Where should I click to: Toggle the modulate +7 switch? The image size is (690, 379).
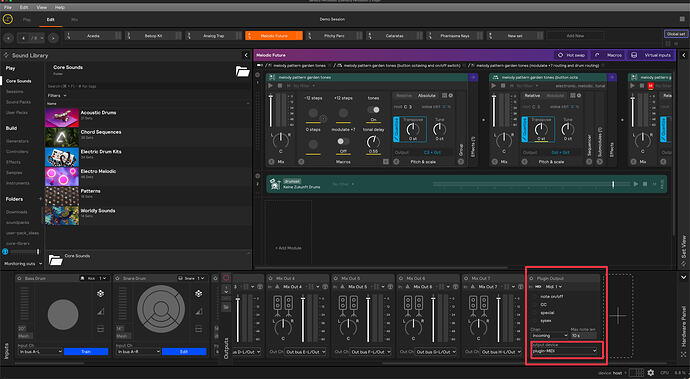343,141
